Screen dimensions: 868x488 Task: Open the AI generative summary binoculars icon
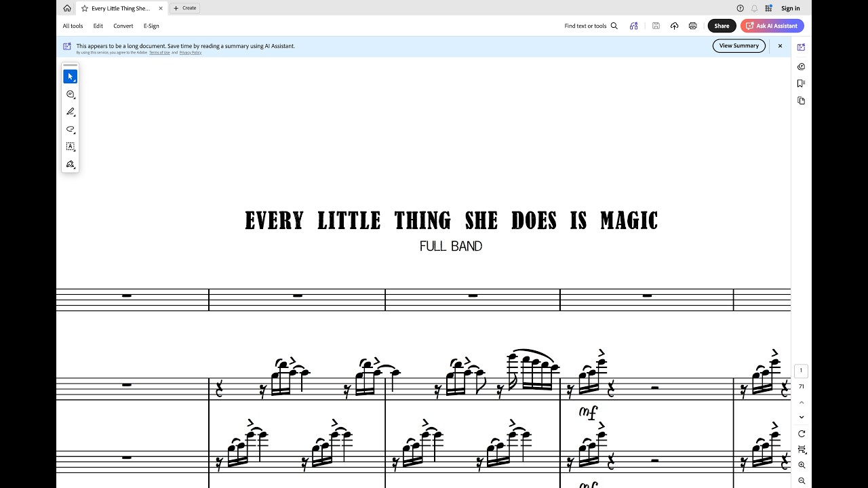[x=633, y=26]
